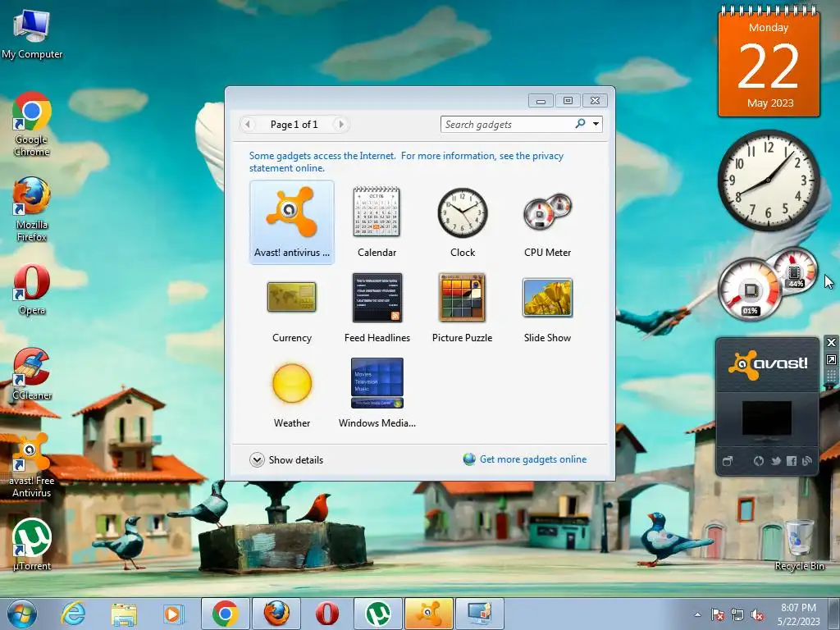Open My Computer desktop icon
The width and height of the screenshot is (840, 630).
[32, 34]
